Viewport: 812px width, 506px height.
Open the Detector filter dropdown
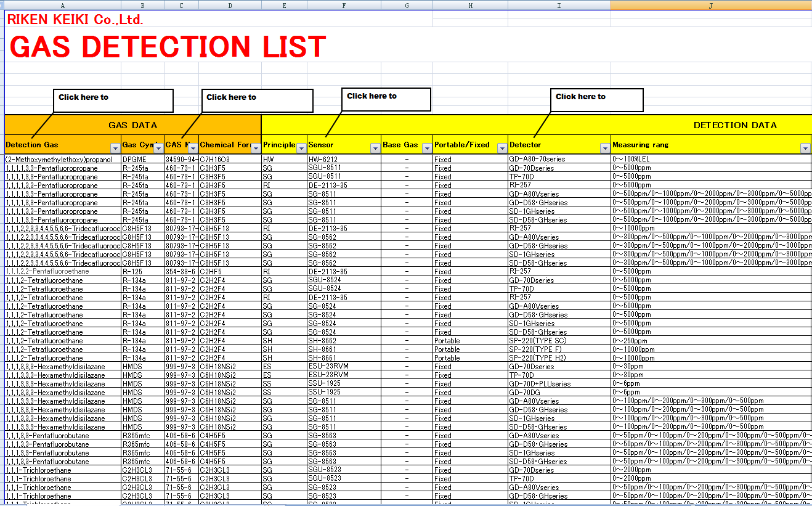[605, 148]
